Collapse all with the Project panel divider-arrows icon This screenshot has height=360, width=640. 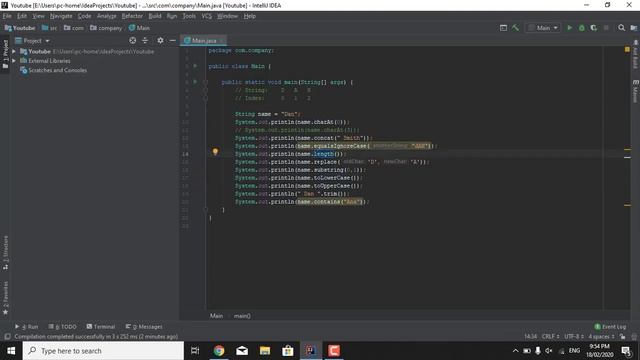click(145, 40)
